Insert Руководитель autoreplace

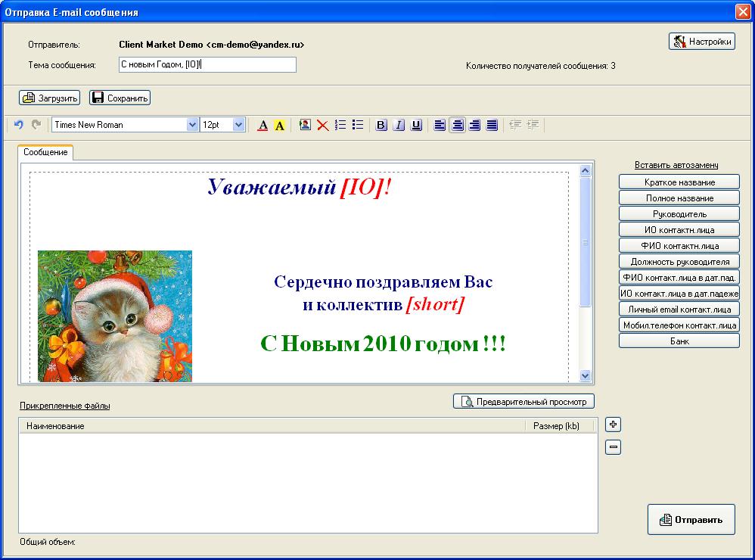pos(679,214)
